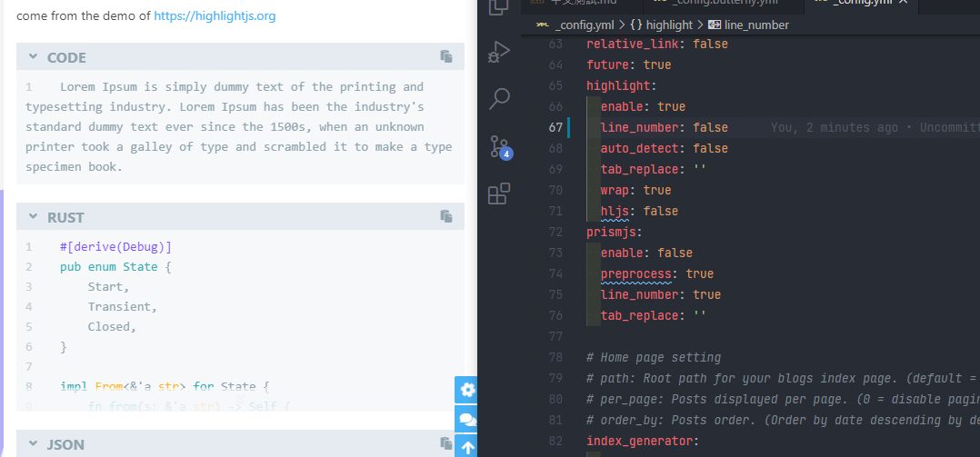980x457 pixels.
Task: Click 'enable: true' on line 66
Action: click(x=643, y=107)
